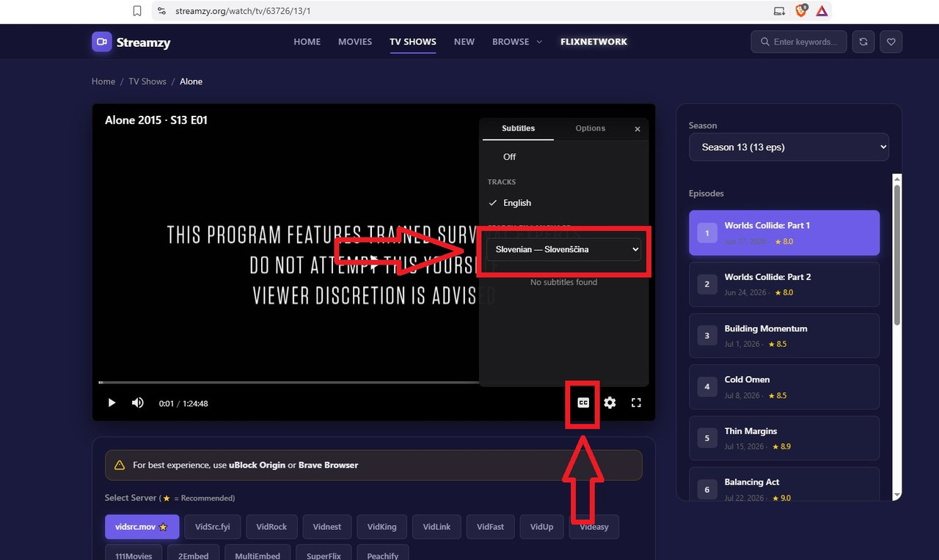
Task: Click the uBlock Origin text
Action: 257,465
